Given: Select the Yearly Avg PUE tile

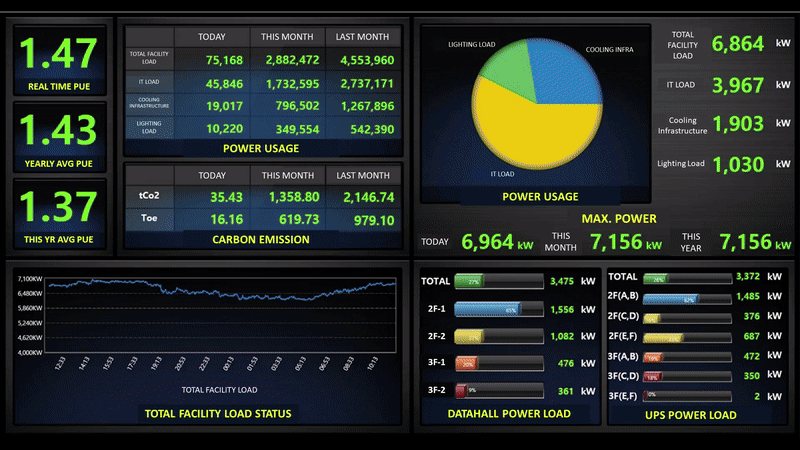Looking at the screenshot, I should coord(59,137).
